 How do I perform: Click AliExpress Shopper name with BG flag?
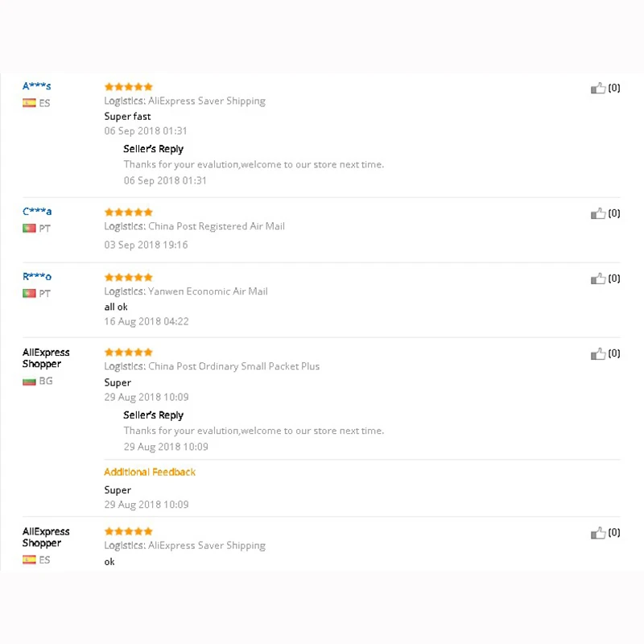point(46,358)
